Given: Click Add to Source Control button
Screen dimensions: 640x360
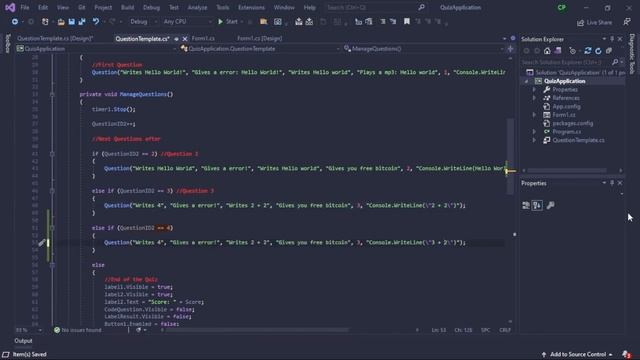Looking at the screenshot, I should 577,354.
